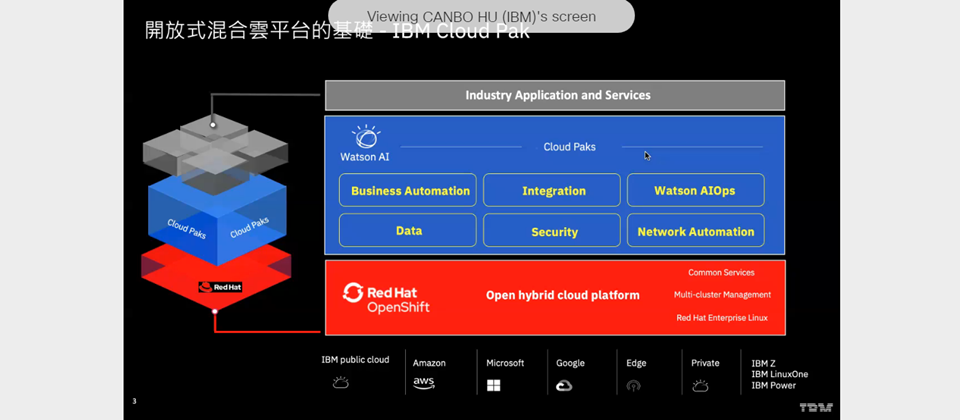Viewport: 960px width, 420px height.
Task: Click the 'Edge' label
Action: (636, 363)
